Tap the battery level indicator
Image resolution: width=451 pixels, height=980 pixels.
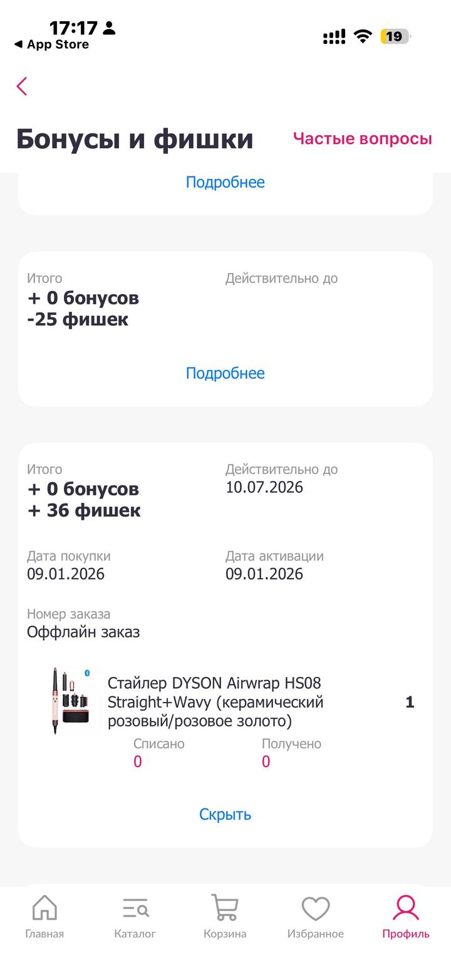pyautogui.click(x=395, y=36)
